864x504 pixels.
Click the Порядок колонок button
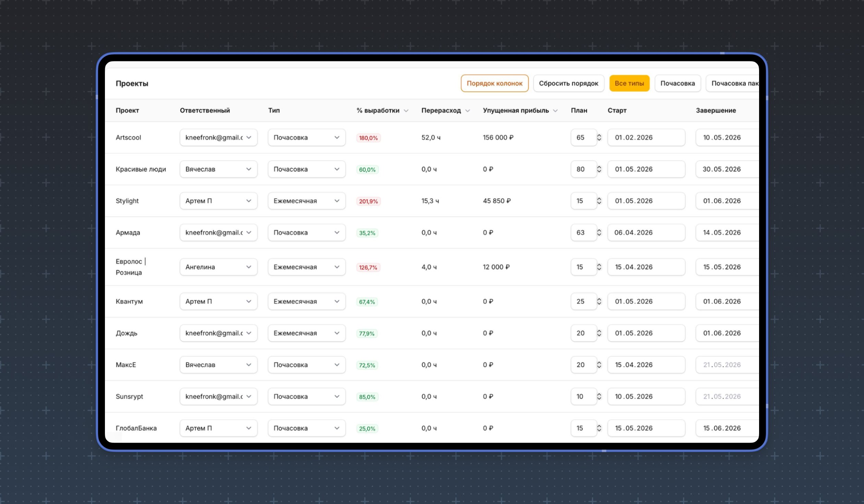coord(494,83)
